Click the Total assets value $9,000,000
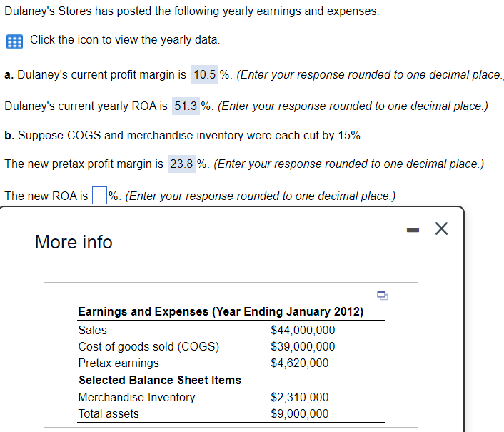Image resolution: width=504 pixels, height=432 pixels. 300,413
